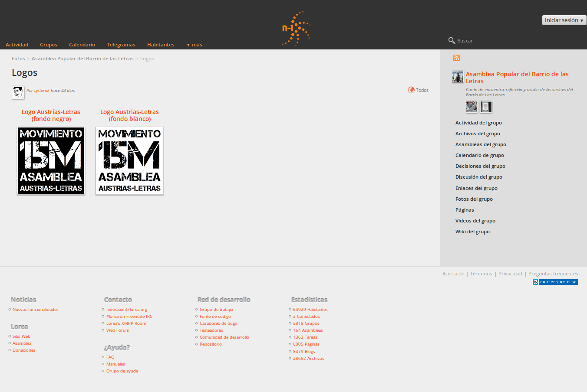Expand the más menu
587x392 pixels.
pyautogui.click(x=195, y=45)
